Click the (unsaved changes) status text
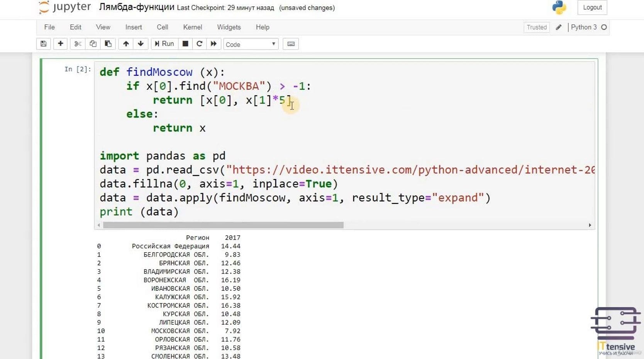Image resolution: width=644 pixels, height=359 pixels. [307, 8]
